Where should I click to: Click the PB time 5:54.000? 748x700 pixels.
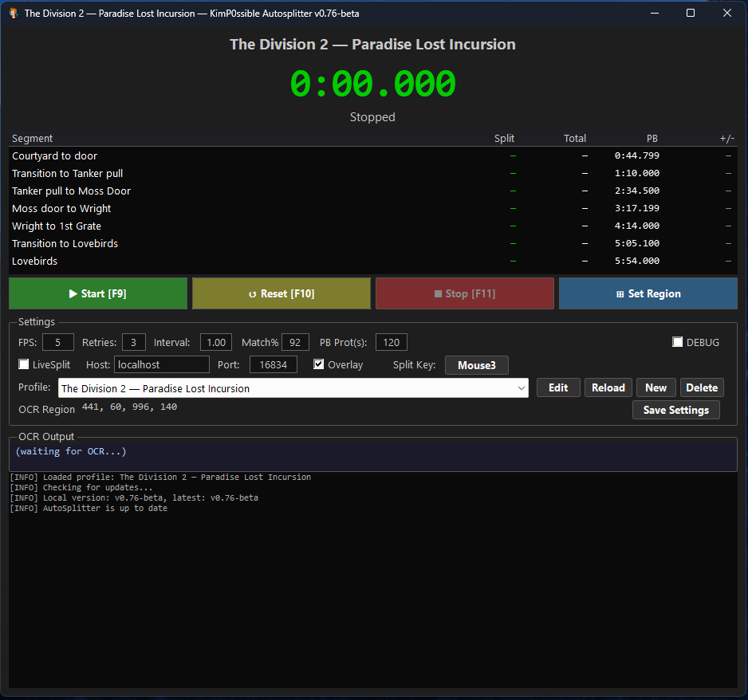click(x=637, y=261)
